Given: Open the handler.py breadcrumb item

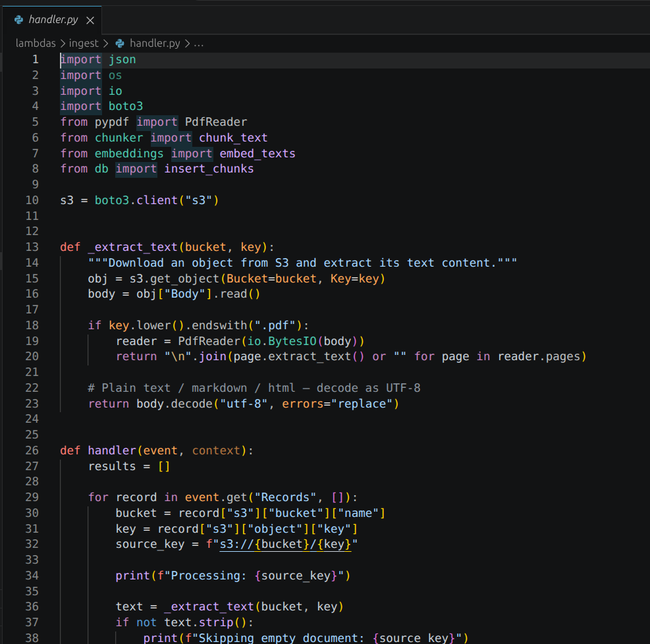Looking at the screenshot, I should click(x=155, y=43).
